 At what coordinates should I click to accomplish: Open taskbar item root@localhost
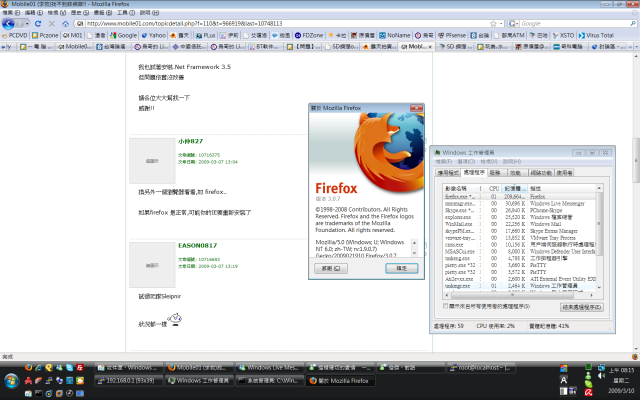482,368
